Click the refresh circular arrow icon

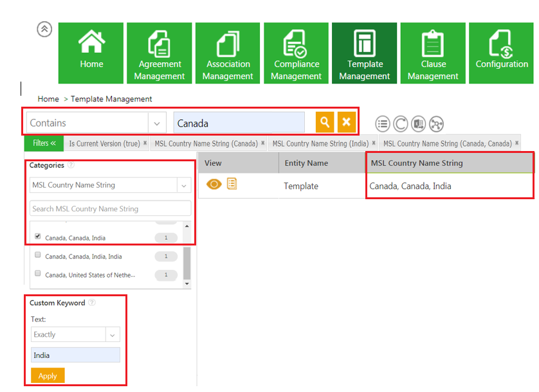point(401,124)
